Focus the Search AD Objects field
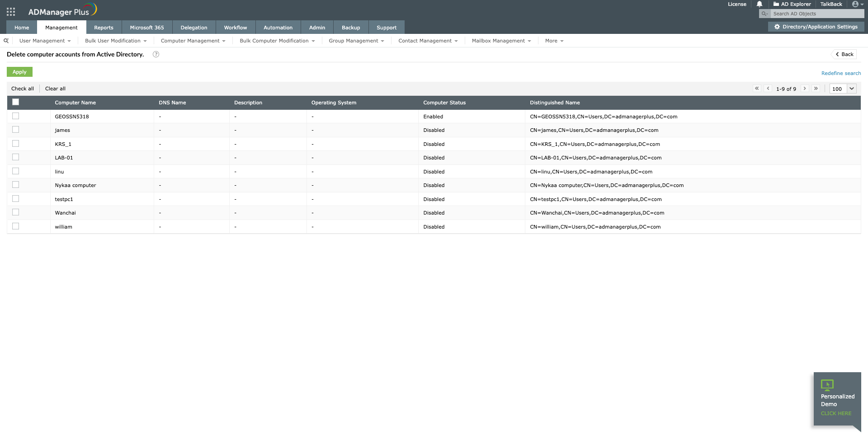Image resolution: width=868 pixels, height=435 pixels. point(816,14)
